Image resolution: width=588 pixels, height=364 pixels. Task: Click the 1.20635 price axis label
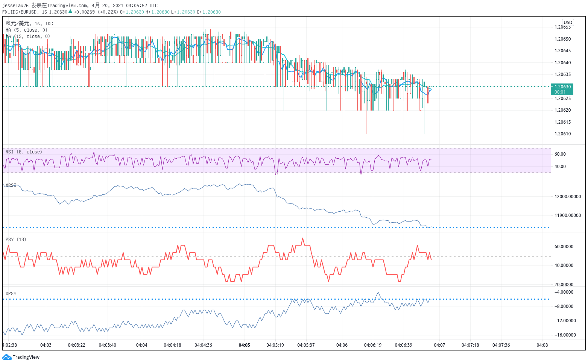pyautogui.click(x=562, y=74)
